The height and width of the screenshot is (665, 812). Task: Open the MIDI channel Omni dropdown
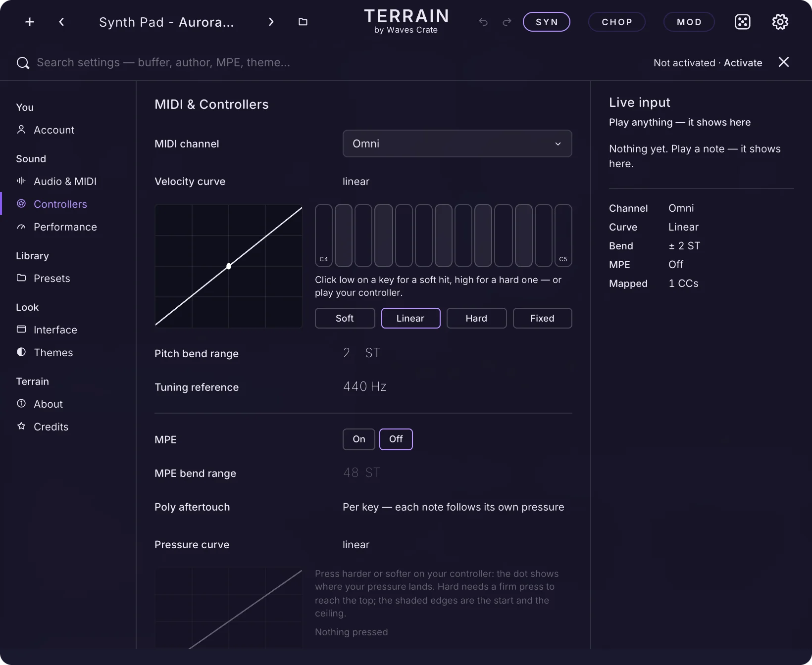(x=457, y=143)
